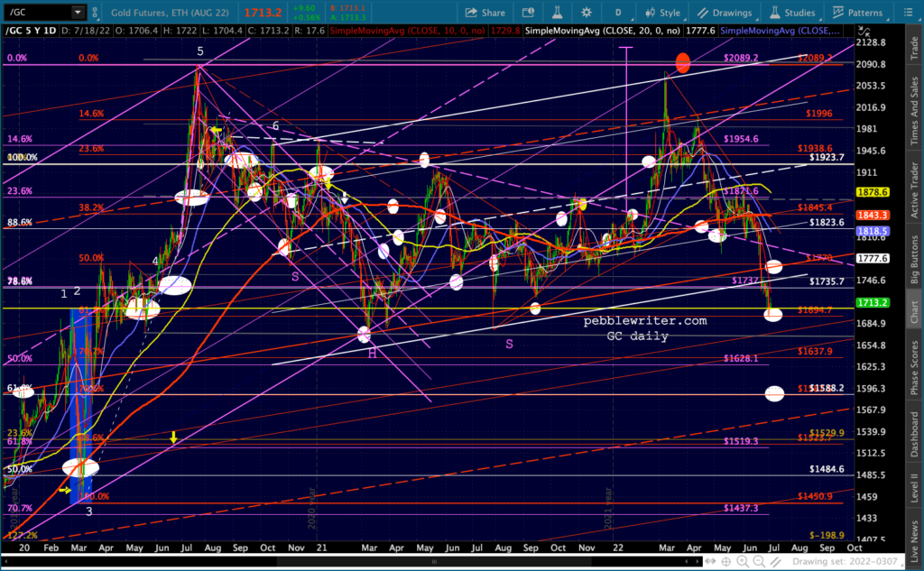Share the chart using Share button
Screen dimensions: 924x571
pos(485,13)
